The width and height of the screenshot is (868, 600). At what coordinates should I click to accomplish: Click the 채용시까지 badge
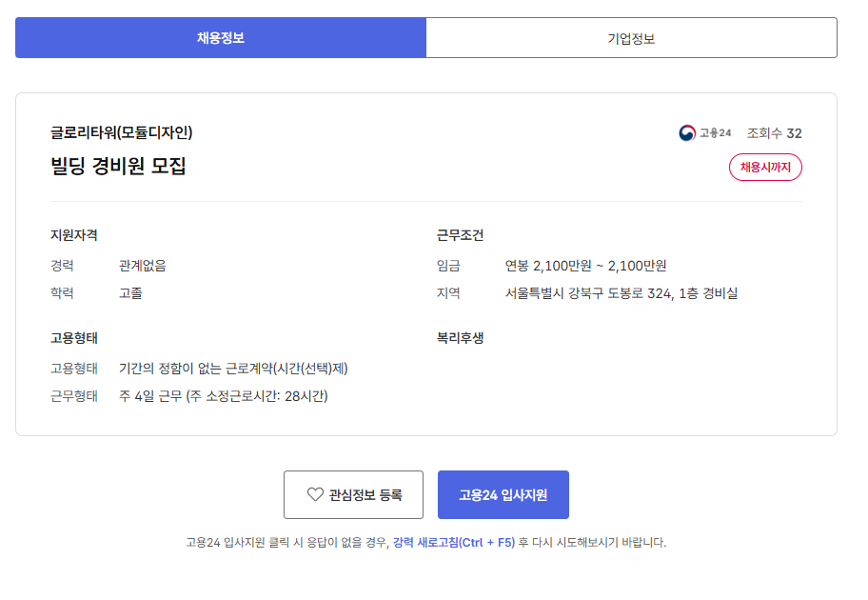[x=765, y=167]
